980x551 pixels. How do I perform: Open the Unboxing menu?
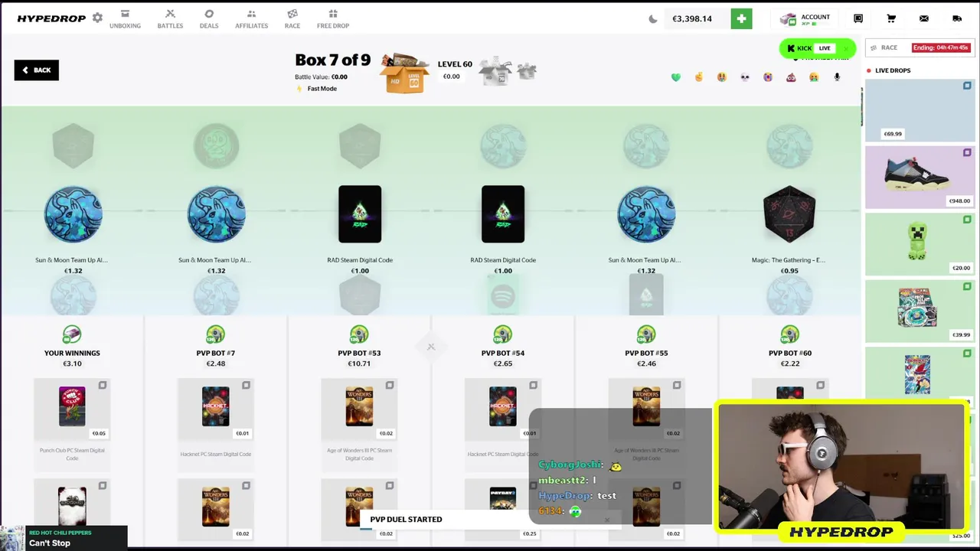(x=125, y=19)
